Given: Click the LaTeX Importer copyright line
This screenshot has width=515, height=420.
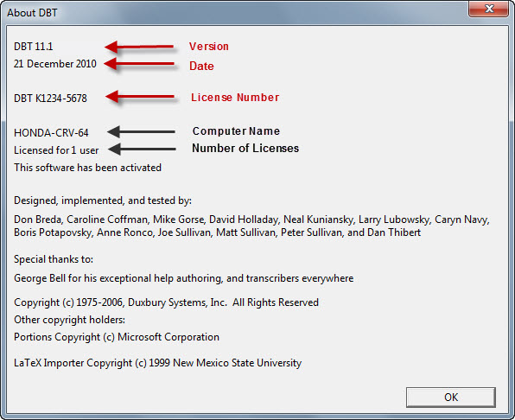Looking at the screenshot, I should pos(157,363).
